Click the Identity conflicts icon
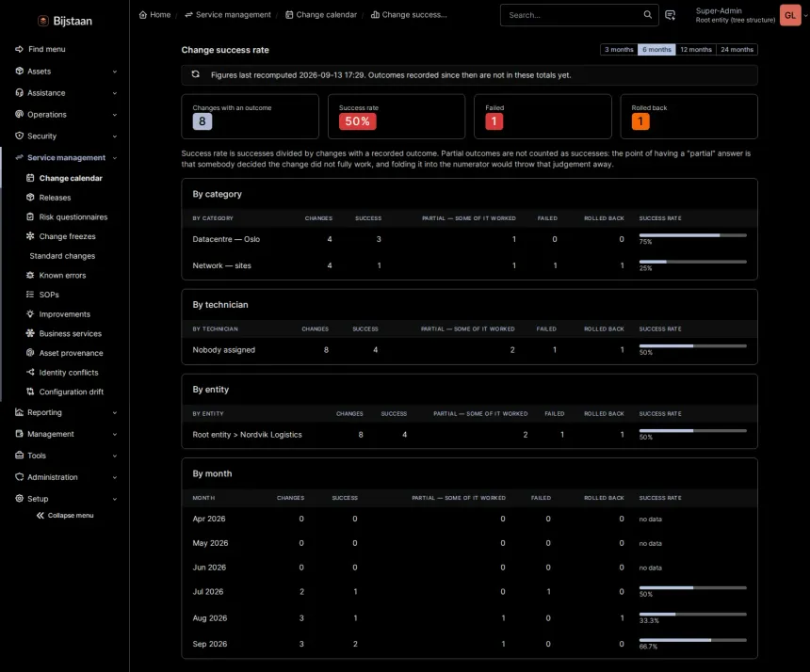Screen dimensions: 810x672 (30, 372)
